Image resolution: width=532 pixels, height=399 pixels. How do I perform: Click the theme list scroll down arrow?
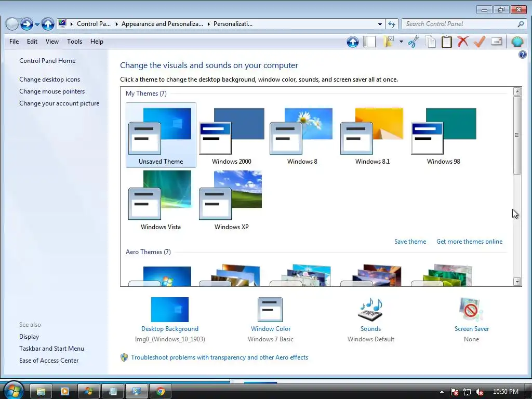click(517, 282)
